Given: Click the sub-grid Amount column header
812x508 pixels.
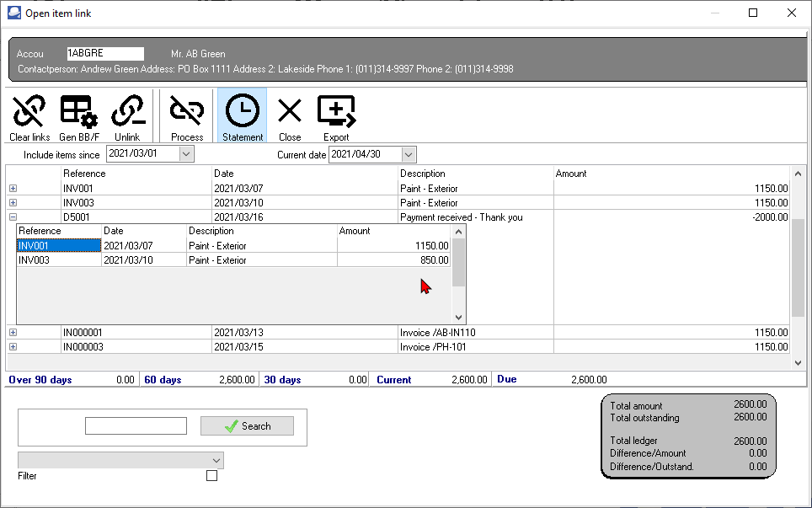Looking at the screenshot, I should (x=393, y=231).
